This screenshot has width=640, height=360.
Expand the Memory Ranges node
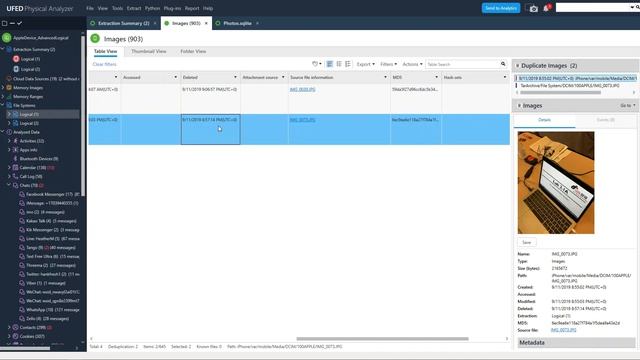(x=3, y=96)
